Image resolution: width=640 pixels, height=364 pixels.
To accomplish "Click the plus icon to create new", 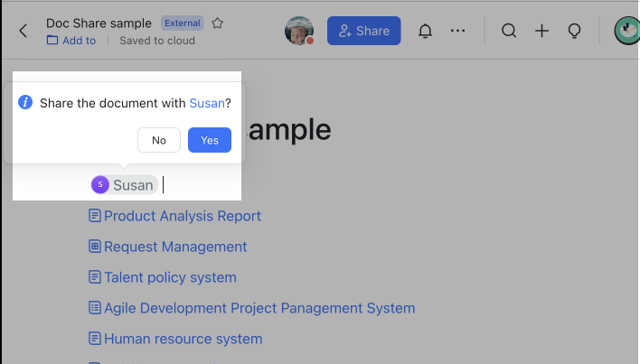I will point(541,31).
